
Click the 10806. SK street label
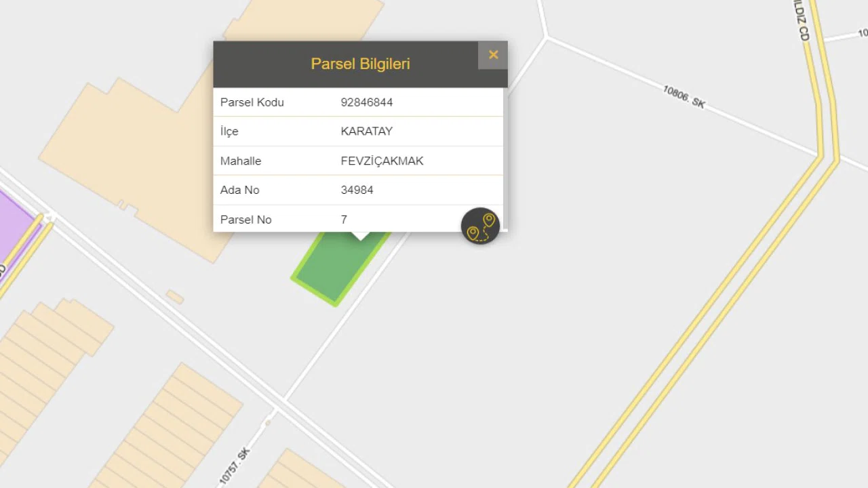coord(684,97)
